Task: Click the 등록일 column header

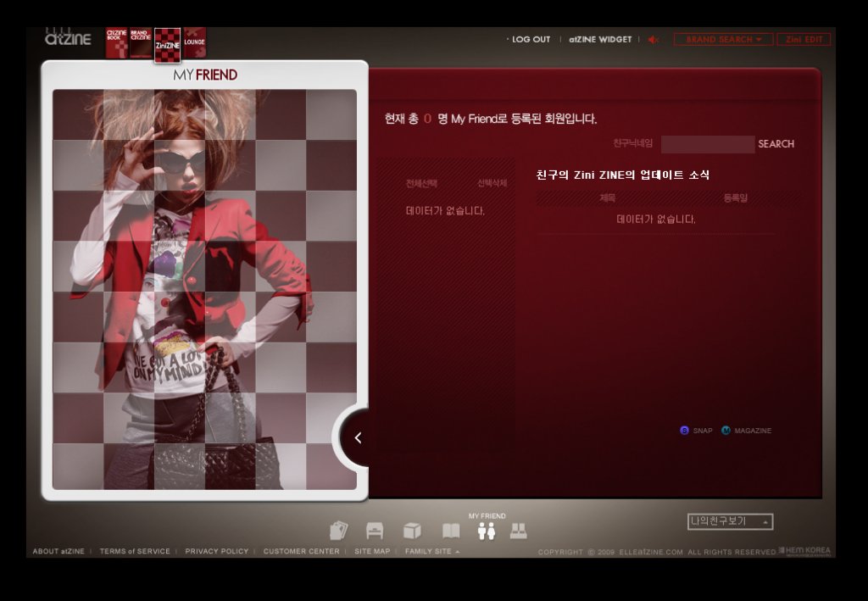Action: click(735, 198)
